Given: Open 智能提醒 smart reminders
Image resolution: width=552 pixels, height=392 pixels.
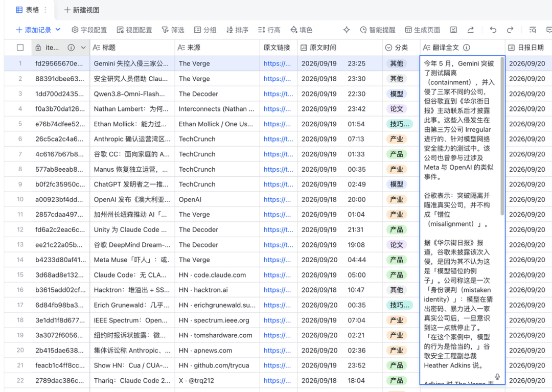Looking at the screenshot, I should tap(378, 30).
